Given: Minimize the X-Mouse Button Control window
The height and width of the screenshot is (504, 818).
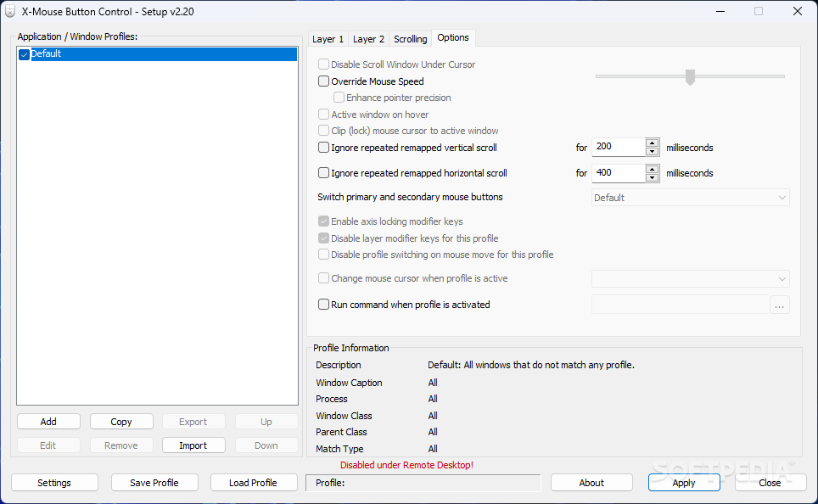Looking at the screenshot, I should click(x=720, y=12).
